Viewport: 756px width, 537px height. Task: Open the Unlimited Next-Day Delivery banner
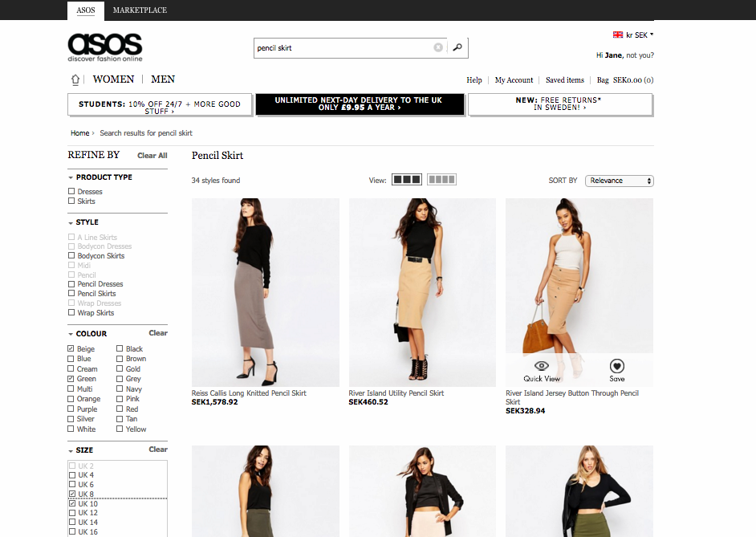click(360, 104)
